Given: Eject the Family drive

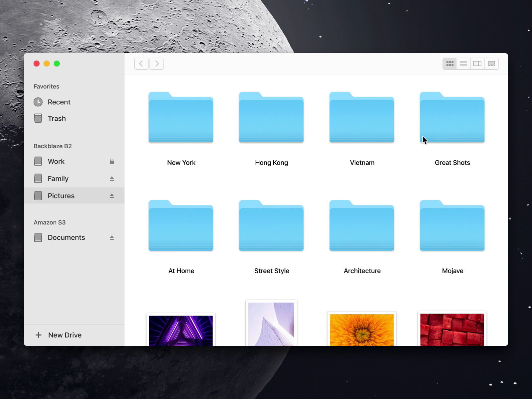Looking at the screenshot, I should click(x=112, y=179).
